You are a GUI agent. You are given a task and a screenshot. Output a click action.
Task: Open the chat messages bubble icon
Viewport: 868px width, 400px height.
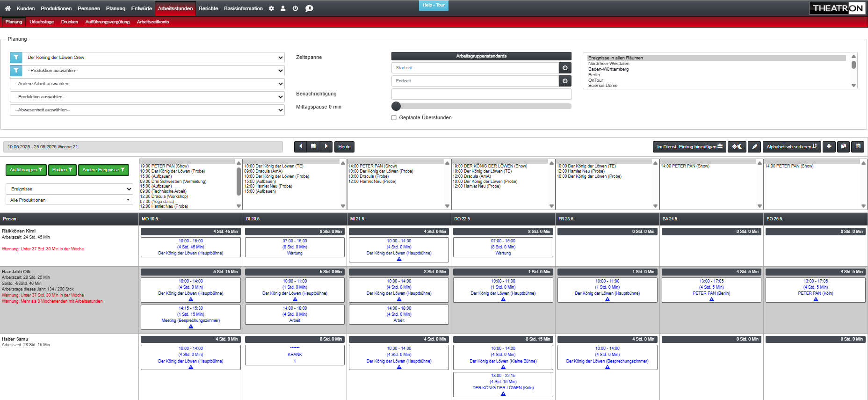[x=309, y=8]
